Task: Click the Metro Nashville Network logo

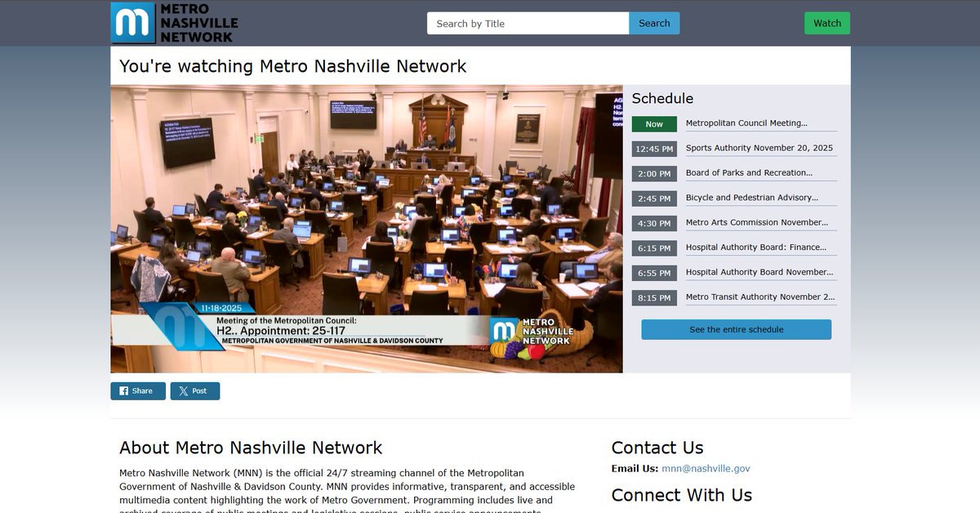Action: 175,23
